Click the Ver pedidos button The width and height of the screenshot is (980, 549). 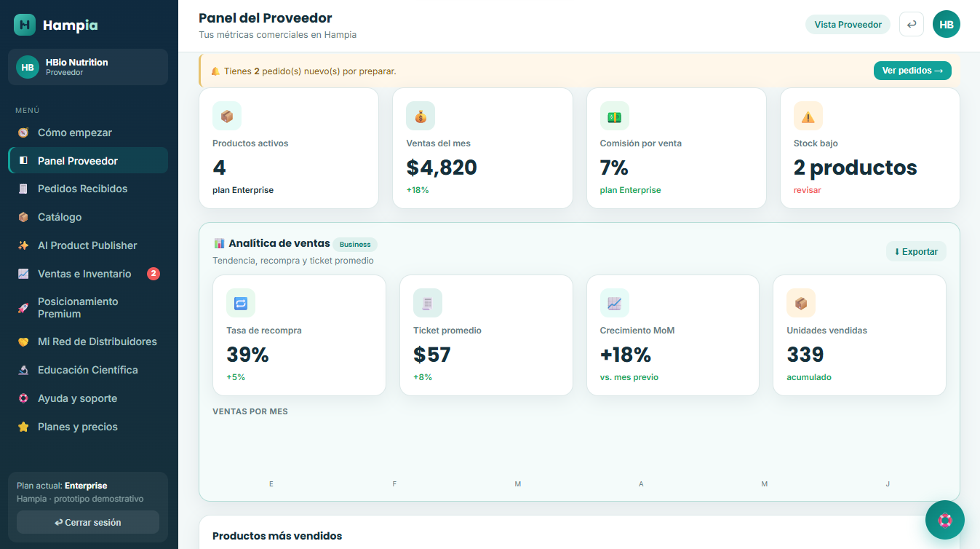(x=912, y=71)
